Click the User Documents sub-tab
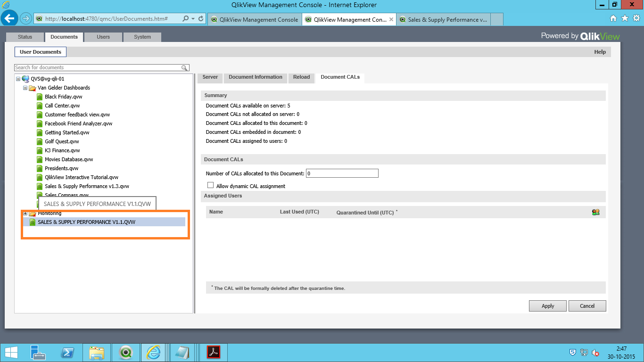Image resolution: width=644 pixels, height=362 pixels. [x=41, y=52]
